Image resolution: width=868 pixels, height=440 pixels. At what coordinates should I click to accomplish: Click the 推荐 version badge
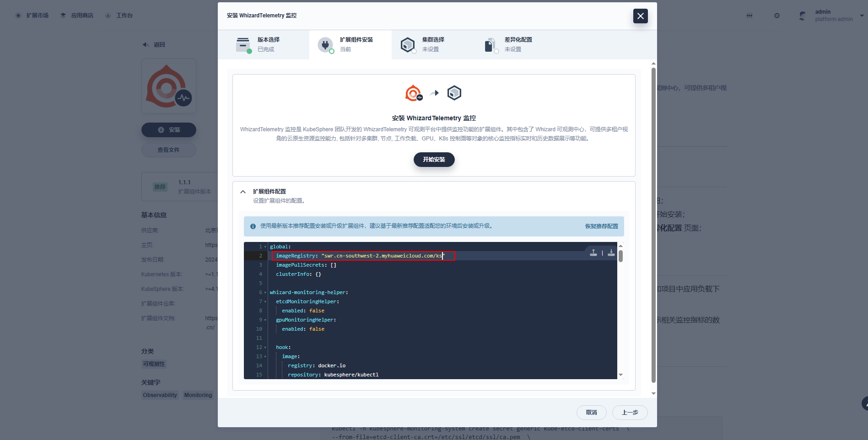(x=160, y=187)
